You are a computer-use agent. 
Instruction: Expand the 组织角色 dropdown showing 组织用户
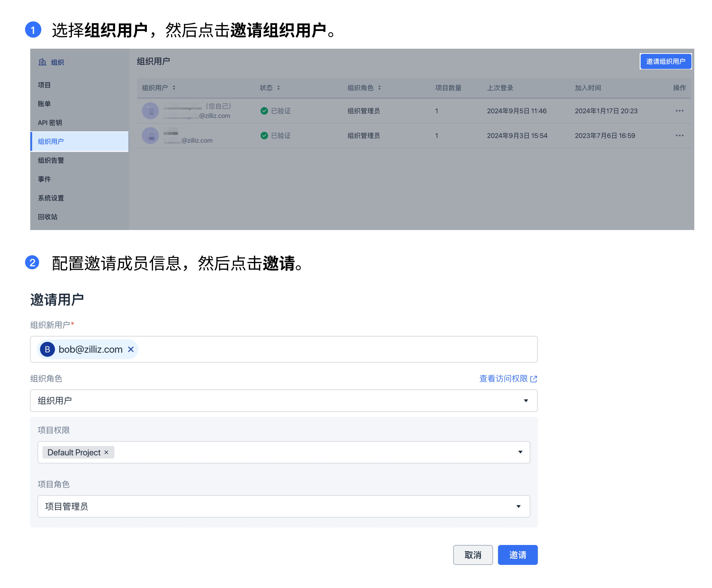(x=284, y=400)
